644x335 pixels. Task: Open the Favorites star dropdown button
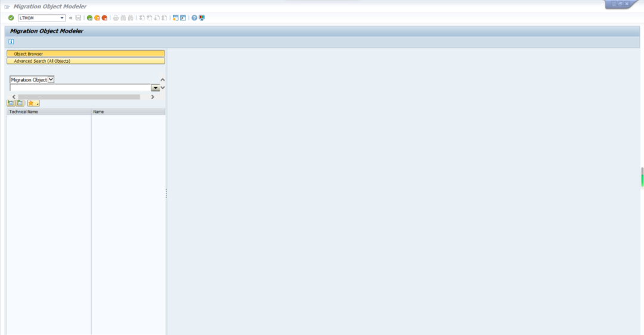coord(33,103)
